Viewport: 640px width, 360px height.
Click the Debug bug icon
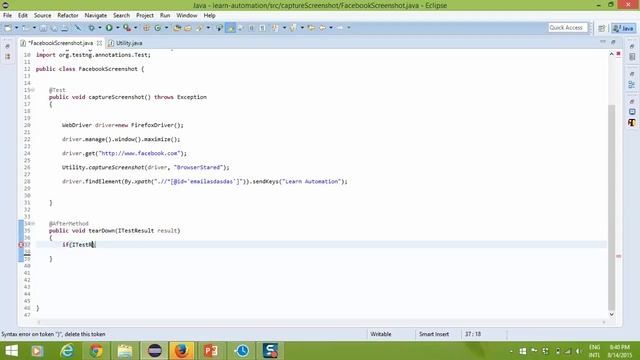tap(91, 28)
